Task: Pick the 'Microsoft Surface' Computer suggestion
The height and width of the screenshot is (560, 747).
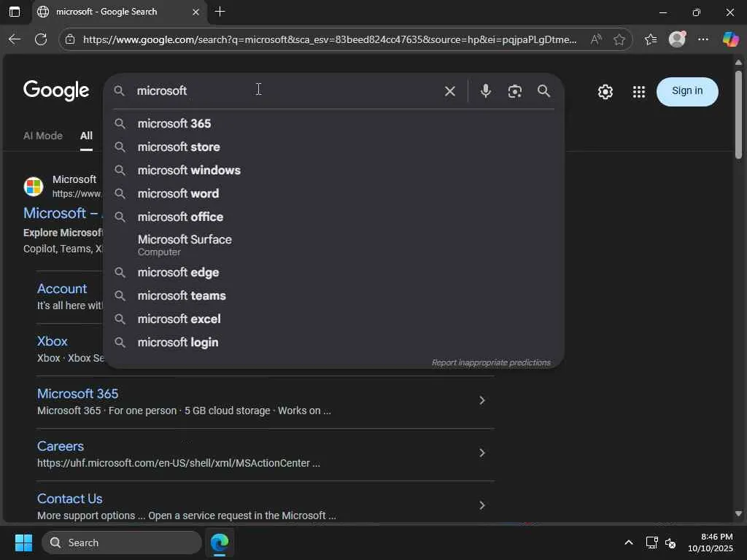Action: pyautogui.click(x=333, y=245)
